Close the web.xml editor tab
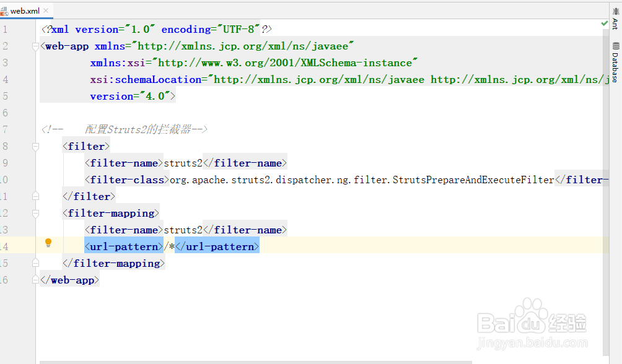The height and width of the screenshot is (364, 622). tap(46, 11)
